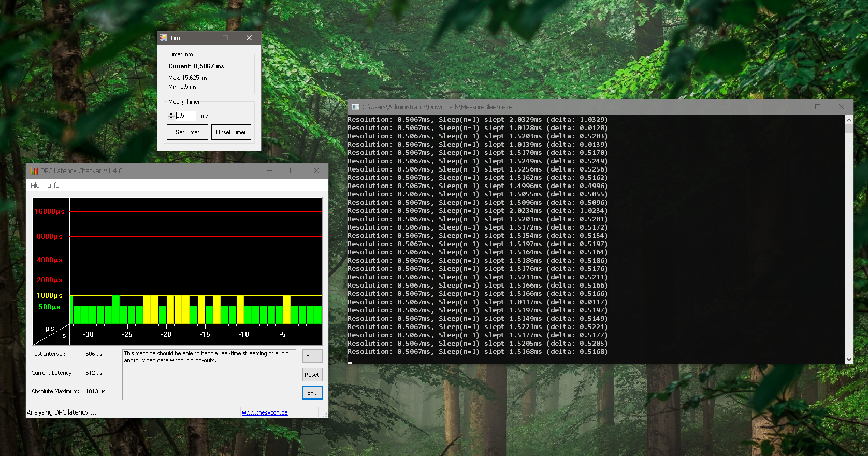Click the console line with delta 1.0234
Image resolution: width=868 pixels, height=456 pixels.
tap(478, 211)
